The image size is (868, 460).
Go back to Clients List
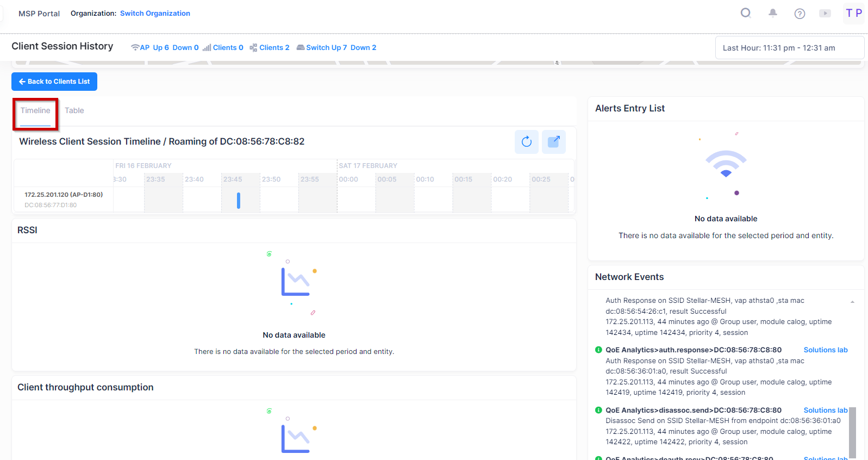tap(54, 82)
